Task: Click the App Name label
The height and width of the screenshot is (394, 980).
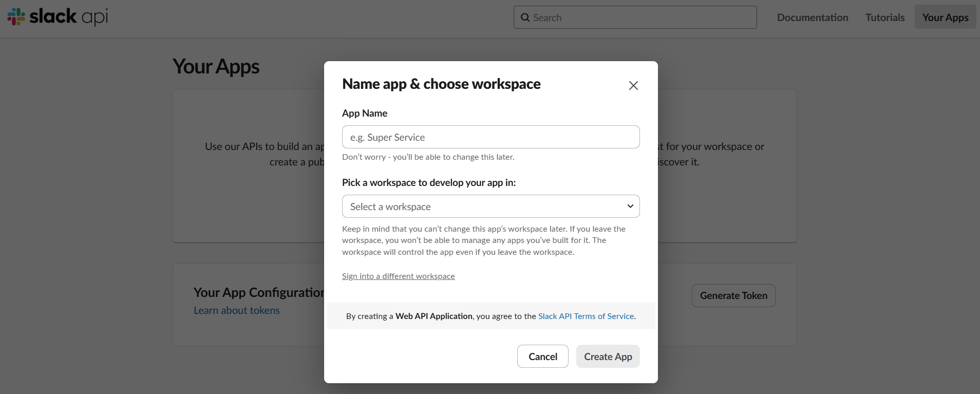Action: pyautogui.click(x=365, y=113)
